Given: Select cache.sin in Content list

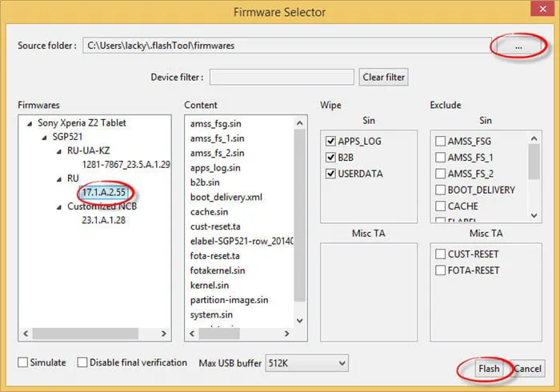Looking at the screenshot, I should [x=209, y=212].
